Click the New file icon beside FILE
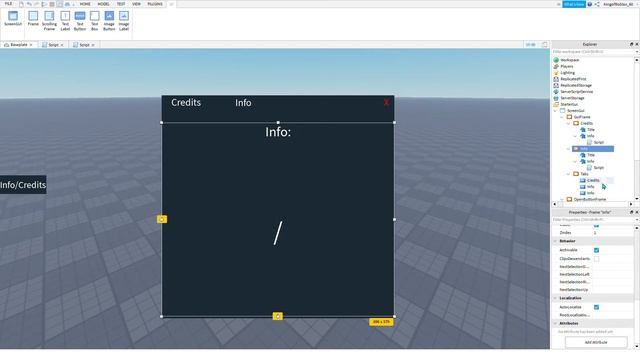This screenshot has height=360, width=640. coord(21,4)
